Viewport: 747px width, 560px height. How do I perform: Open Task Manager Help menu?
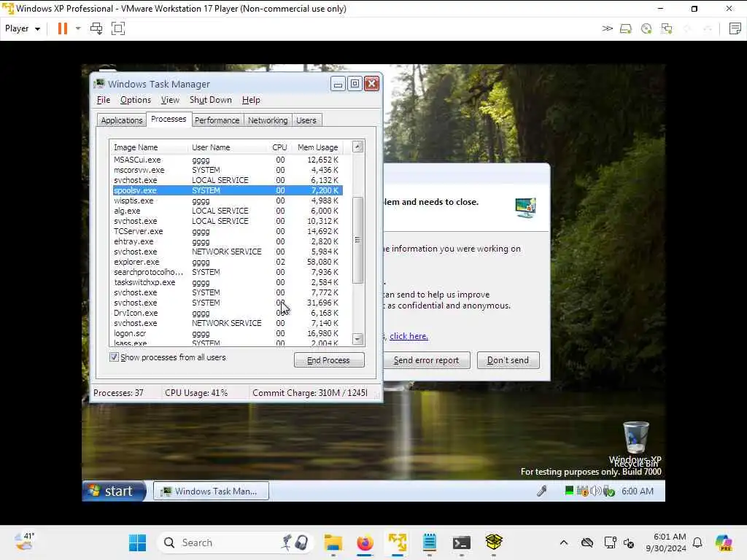[251, 100]
